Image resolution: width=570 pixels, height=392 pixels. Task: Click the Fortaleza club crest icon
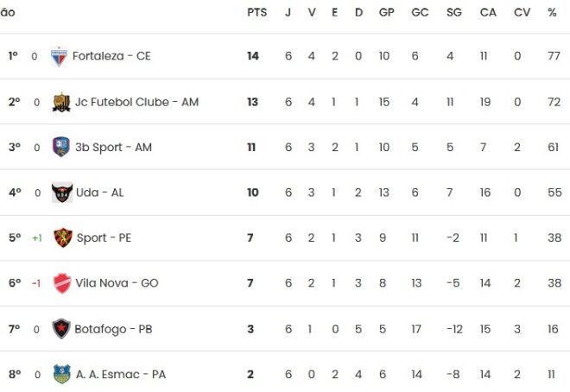pos(60,56)
